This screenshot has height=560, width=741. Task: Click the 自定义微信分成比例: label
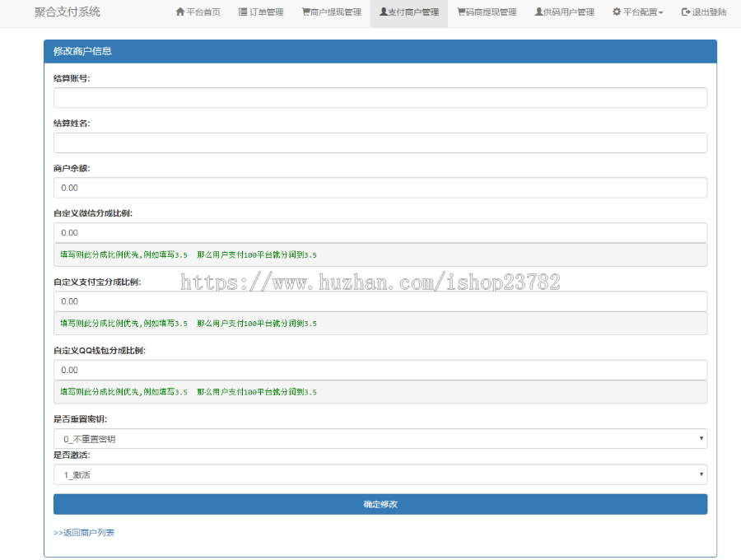coord(93,213)
